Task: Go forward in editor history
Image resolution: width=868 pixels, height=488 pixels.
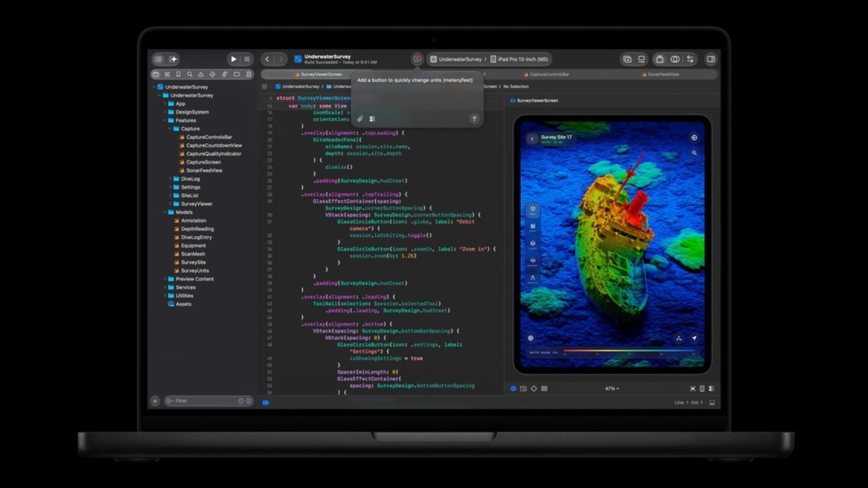Action: (x=281, y=59)
